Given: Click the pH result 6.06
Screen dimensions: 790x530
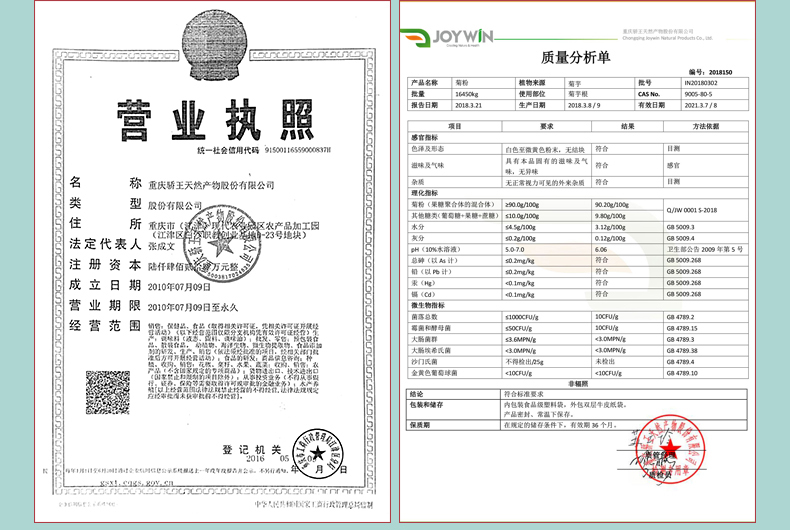Looking at the screenshot, I should [601, 249].
